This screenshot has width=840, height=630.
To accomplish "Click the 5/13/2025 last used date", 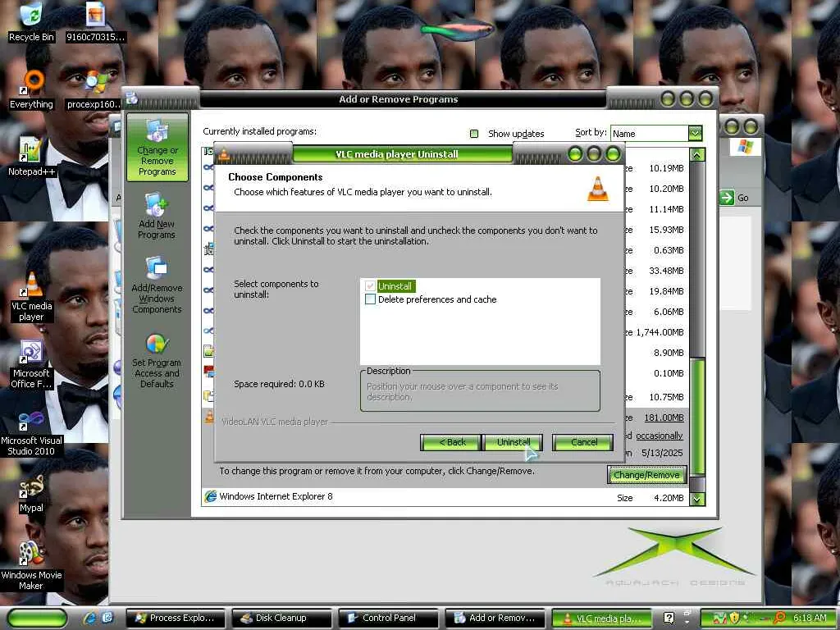I will coord(662,453).
